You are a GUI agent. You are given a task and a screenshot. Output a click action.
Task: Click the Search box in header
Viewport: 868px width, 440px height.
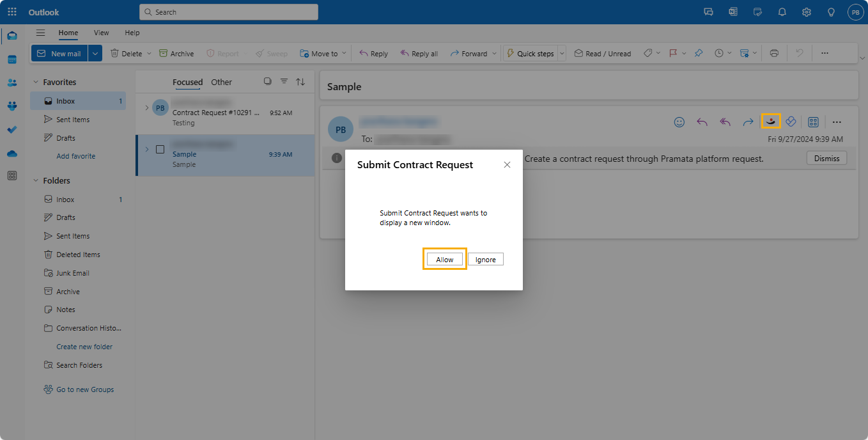pyautogui.click(x=229, y=12)
